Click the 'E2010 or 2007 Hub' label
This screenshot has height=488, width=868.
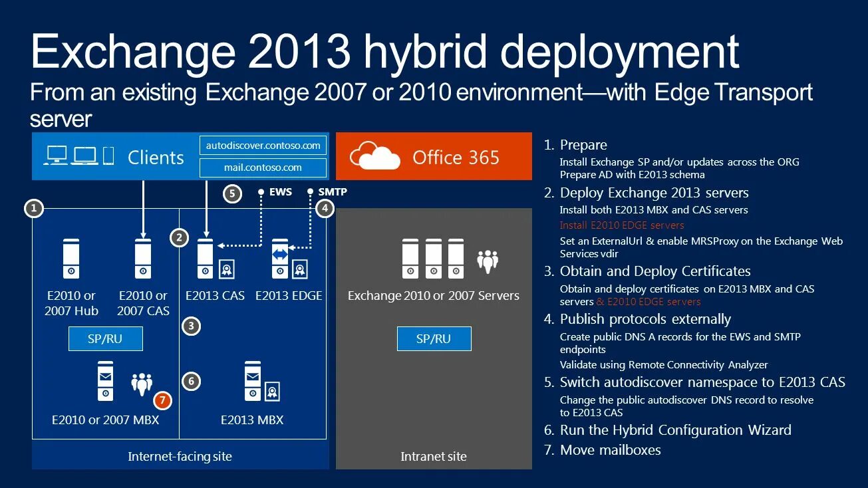click(x=71, y=303)
